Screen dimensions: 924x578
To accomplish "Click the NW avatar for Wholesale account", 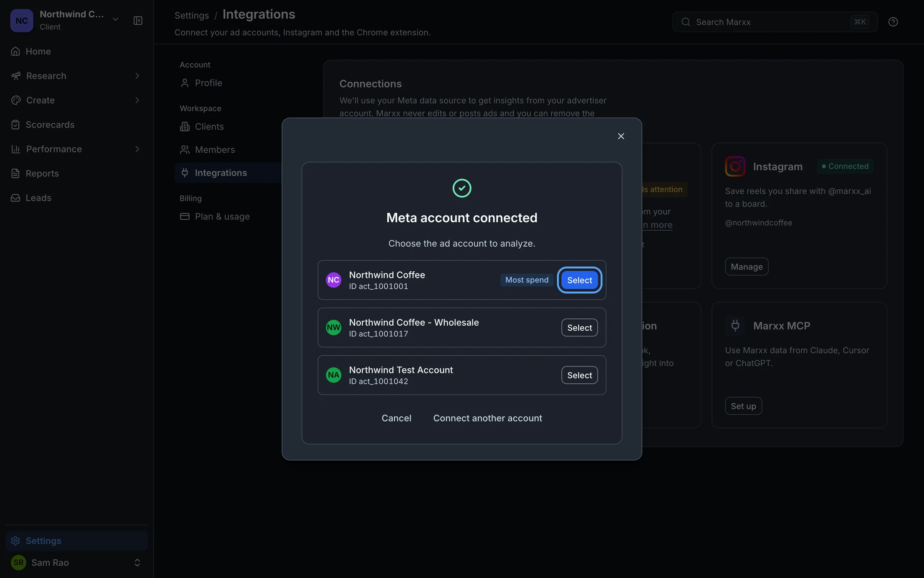I will tap(333, 328).
